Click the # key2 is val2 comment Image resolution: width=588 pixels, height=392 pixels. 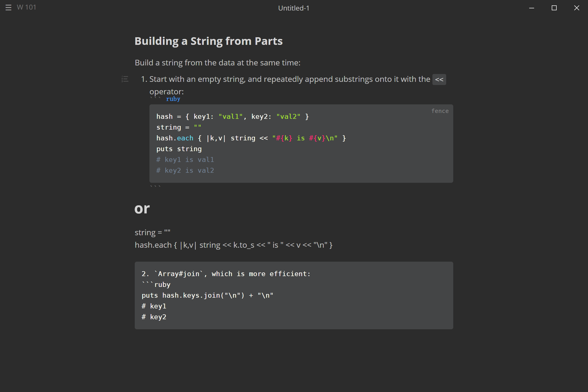[x=185, y=170]
